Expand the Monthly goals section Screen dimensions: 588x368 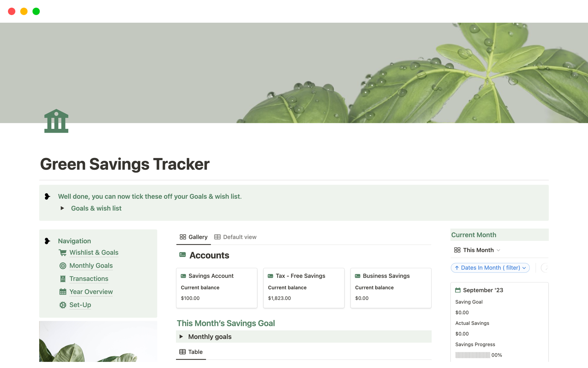point(182,336)
